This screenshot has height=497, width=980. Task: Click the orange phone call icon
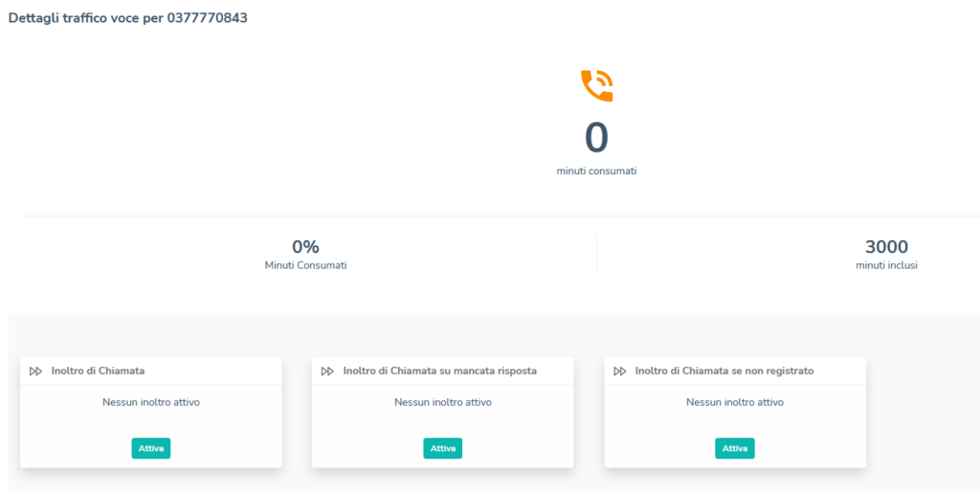tap(597, 86)
